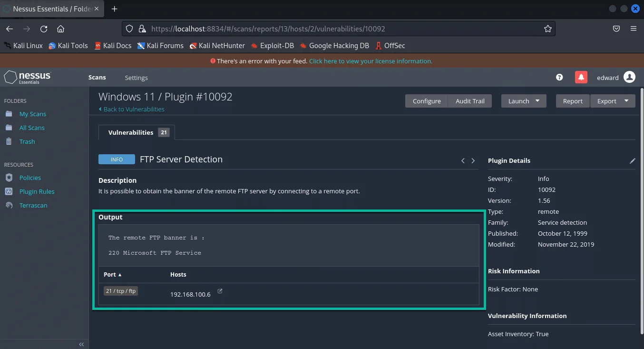Open notifications bell icon
The height and width of the screenshot is (349, 644).
point(581,77)
